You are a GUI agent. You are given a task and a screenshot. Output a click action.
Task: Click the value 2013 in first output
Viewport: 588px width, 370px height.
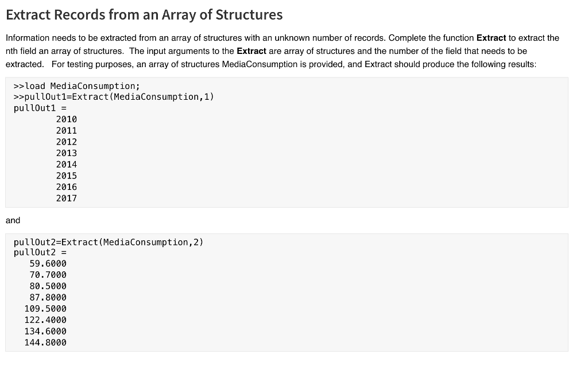(x=67, y=153)
